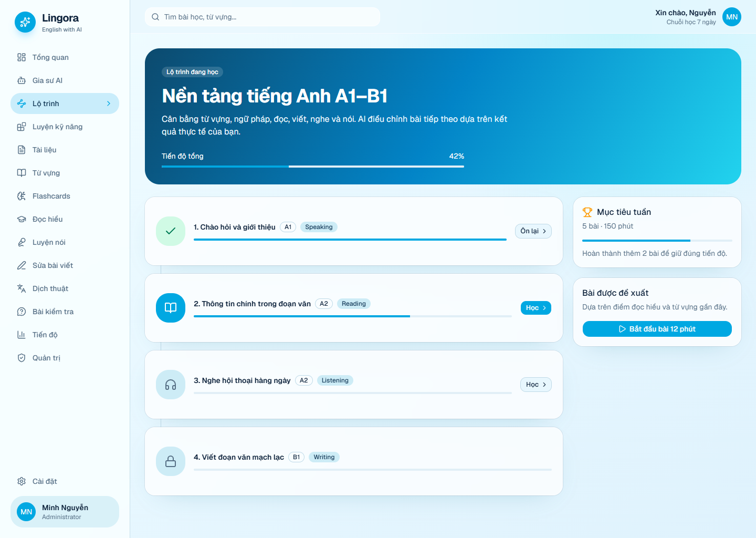Click the lock icon of lesson 4
The image size is (756, 538).
tap(171, 461)
